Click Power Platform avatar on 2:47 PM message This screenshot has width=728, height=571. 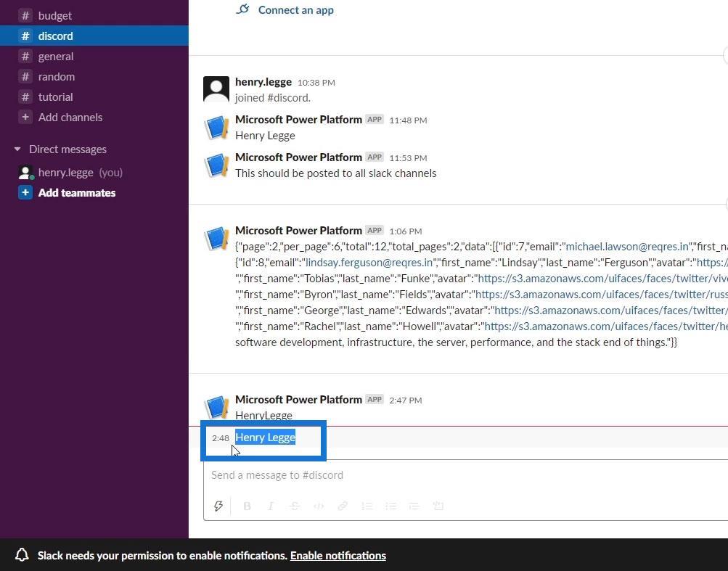(x=216, y=406)
